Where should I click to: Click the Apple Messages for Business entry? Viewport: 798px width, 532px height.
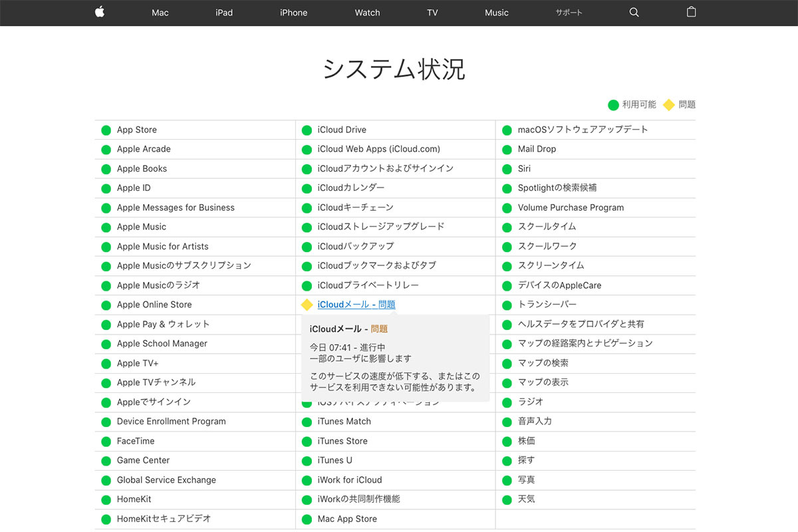click(176, 207)
